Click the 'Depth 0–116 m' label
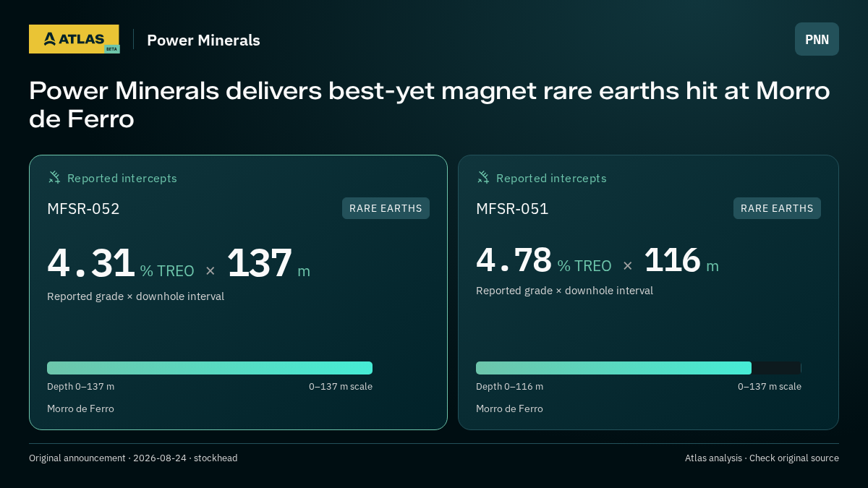The height and width of the screenshot is (488, 868). (509, 387)
